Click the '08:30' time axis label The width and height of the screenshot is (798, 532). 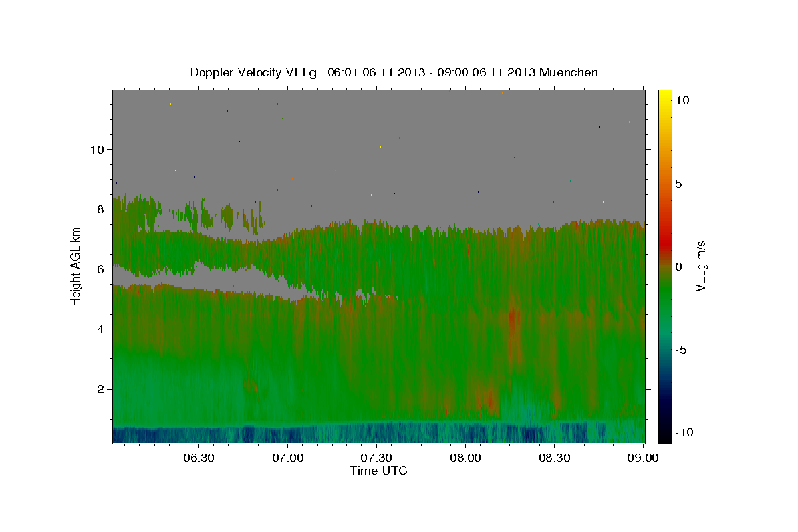point(555,458)
